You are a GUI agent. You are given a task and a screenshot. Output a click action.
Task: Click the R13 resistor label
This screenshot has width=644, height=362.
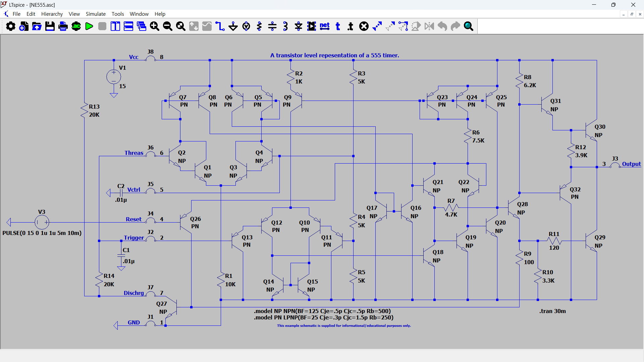(94, 107)
